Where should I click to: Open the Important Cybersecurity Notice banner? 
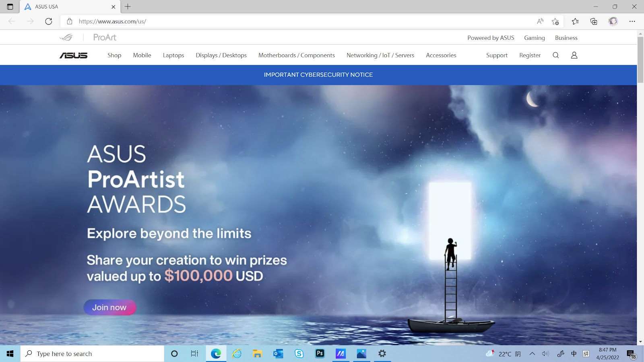click(318, 75)
